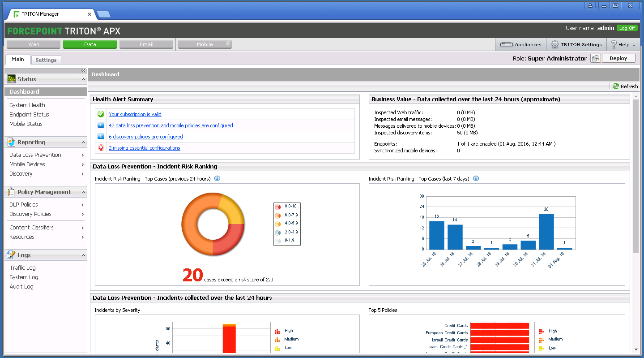Click the info icon next to previous 24 hours

(x=217, y=178)
